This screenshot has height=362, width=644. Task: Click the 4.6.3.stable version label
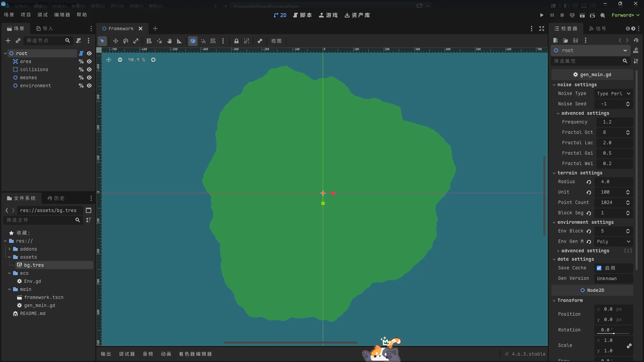(529, 354)
